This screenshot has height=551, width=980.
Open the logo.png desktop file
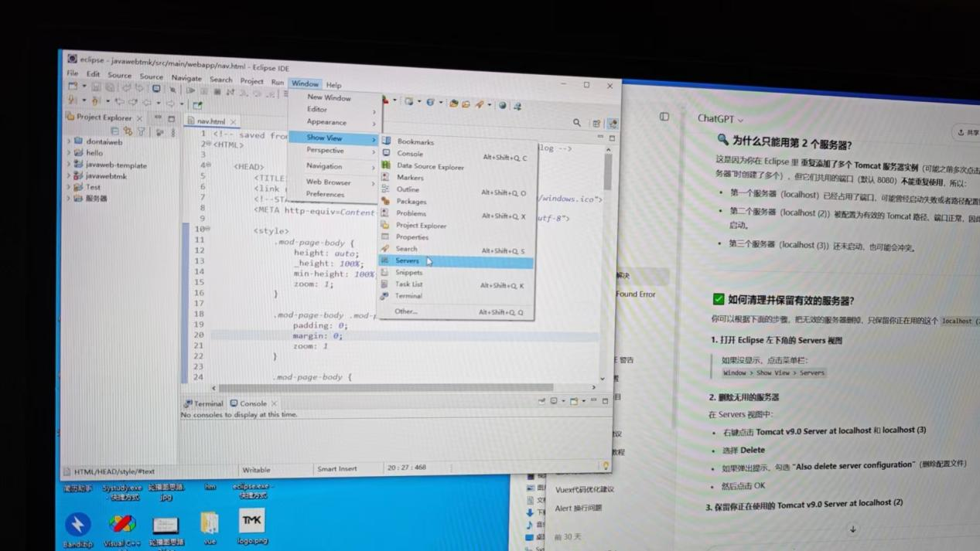(252, 522)
